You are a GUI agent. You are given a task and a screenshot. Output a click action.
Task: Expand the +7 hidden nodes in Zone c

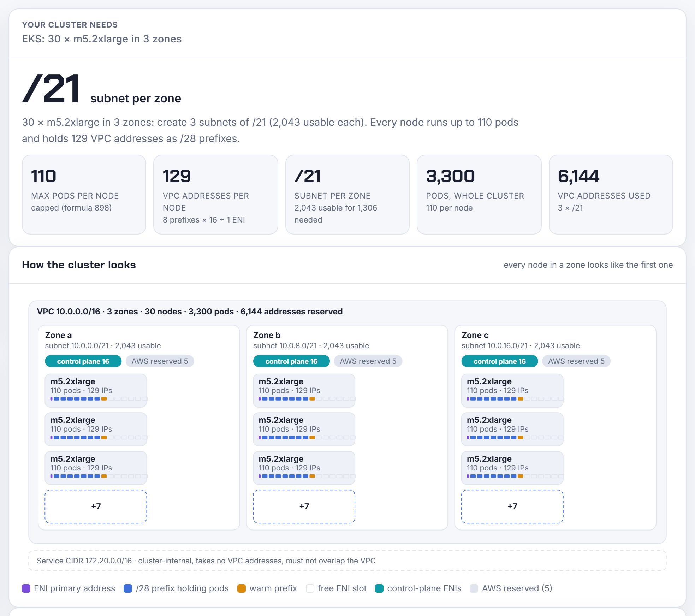512,507
